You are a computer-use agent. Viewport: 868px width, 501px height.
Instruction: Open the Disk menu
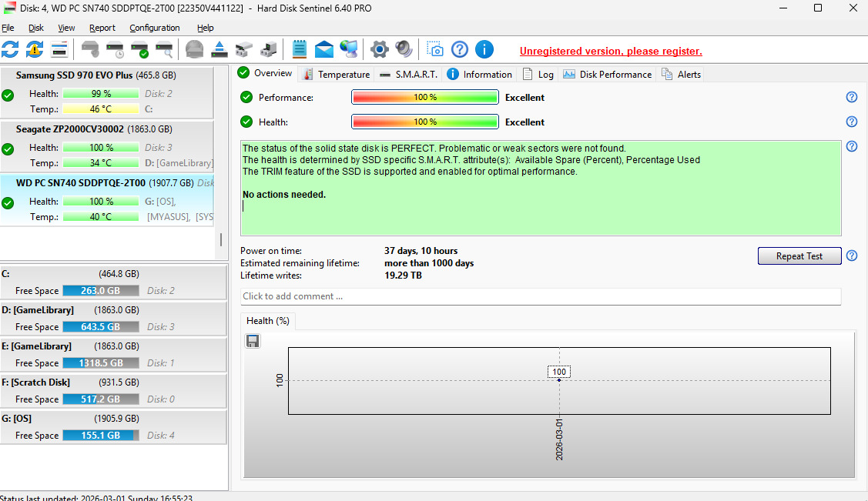pyautogui.click(x=36, y=28)
